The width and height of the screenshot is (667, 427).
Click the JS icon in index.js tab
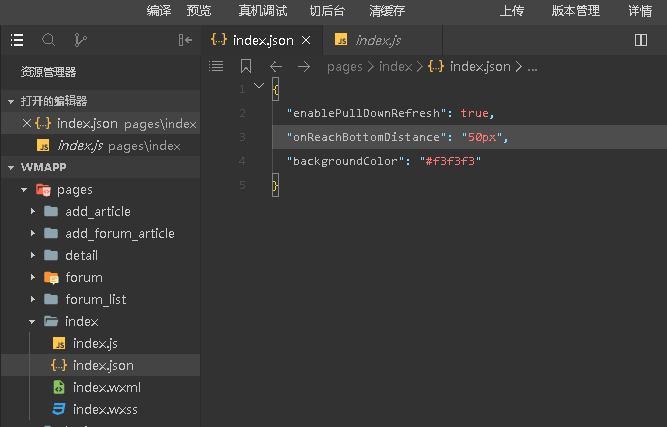(x=341, y=40)
